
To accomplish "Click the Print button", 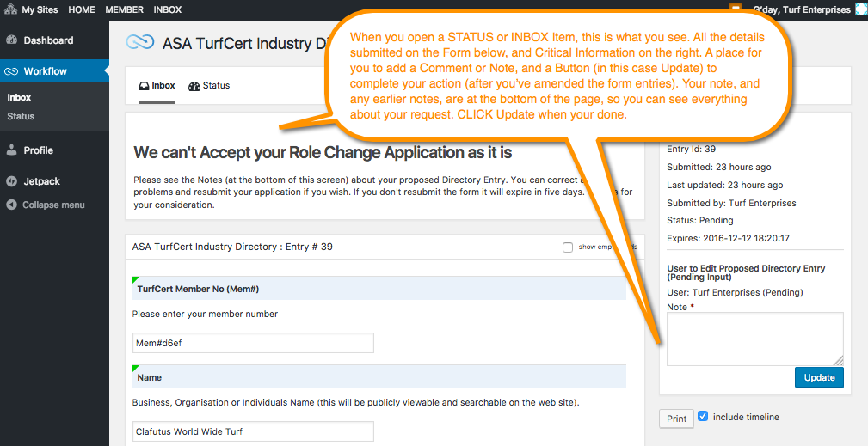I will [x=676, y=419].
